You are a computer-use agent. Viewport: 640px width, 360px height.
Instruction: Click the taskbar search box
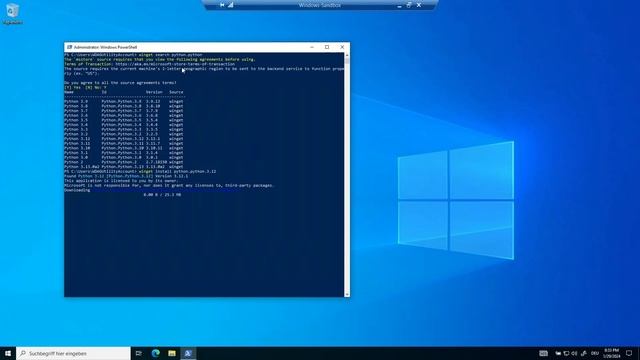pos(73,353)
